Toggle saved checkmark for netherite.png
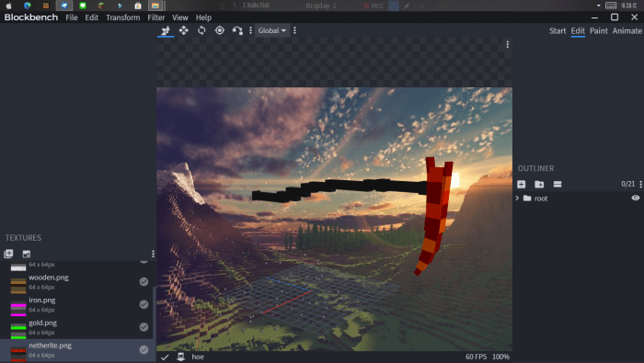644x363 pixels. pos(144,350)
